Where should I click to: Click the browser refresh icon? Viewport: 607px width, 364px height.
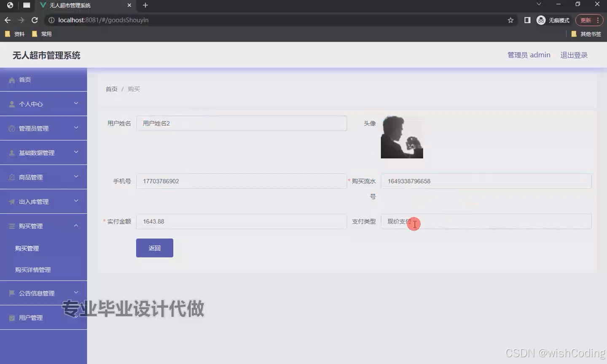point(35,20)
